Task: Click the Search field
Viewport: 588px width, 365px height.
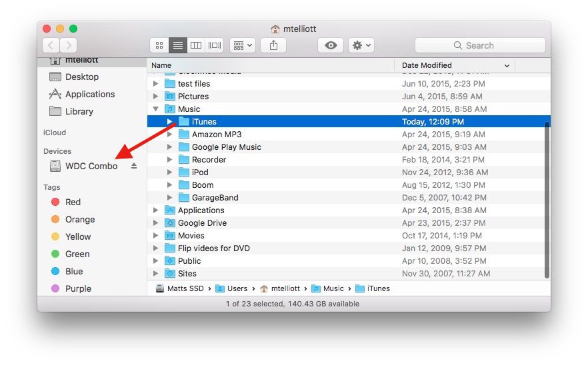Action: coord(480,45)
